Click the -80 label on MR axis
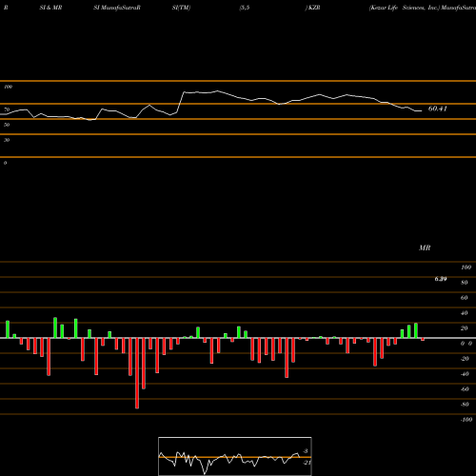This screenshot has width=476, height=476. coord(465,405)
